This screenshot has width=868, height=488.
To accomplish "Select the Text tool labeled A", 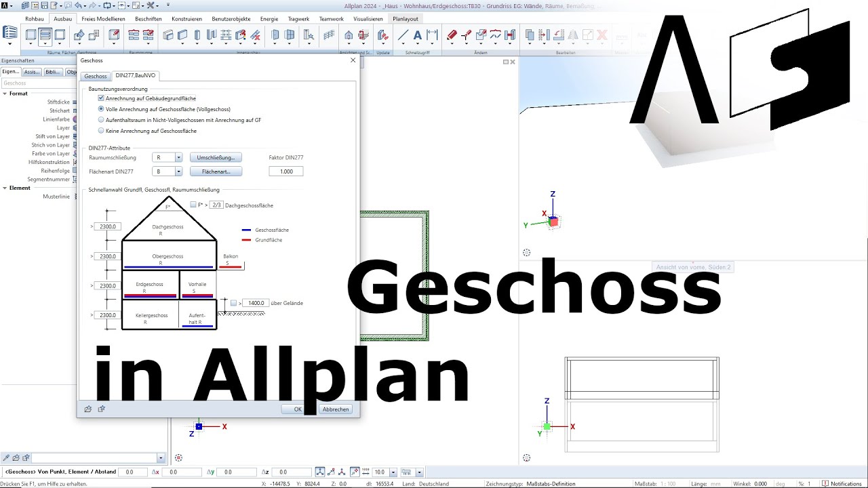I will coord(418,35).
